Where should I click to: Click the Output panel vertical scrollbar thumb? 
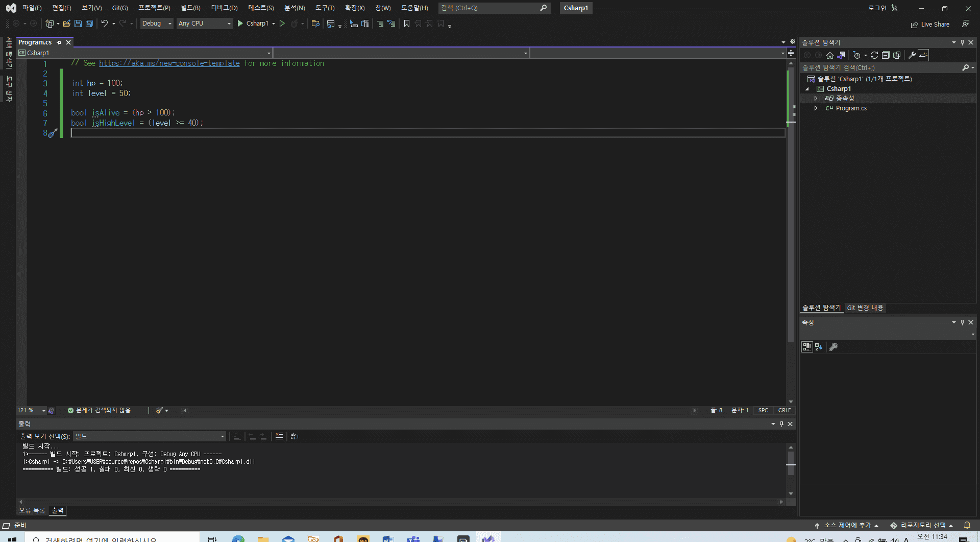click(x=791, y=463)
